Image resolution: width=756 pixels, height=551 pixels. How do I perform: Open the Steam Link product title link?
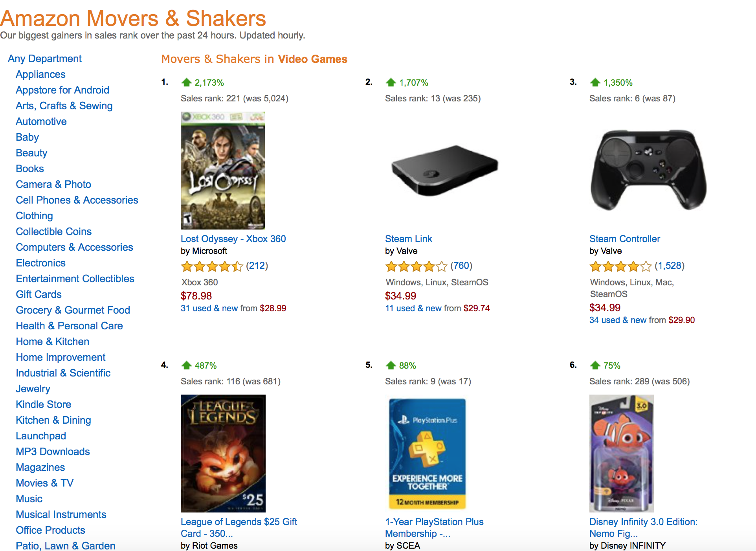pos(408,239)
